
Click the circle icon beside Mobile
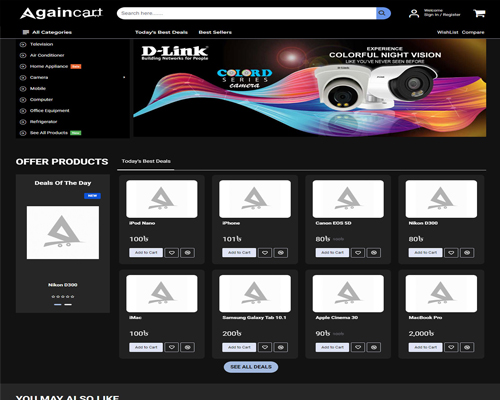[x=23, y=89]
